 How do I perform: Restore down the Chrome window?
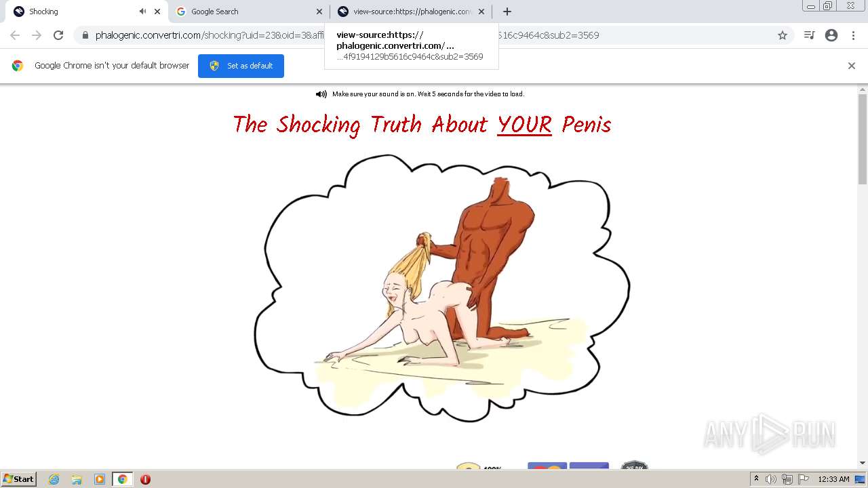point(828,6)
